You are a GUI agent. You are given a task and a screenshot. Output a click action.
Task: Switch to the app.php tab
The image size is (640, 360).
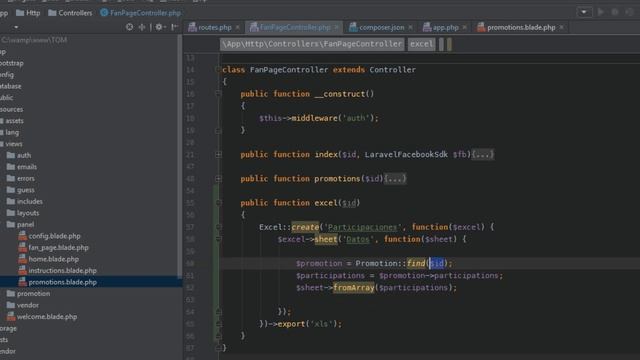(445, 27)
